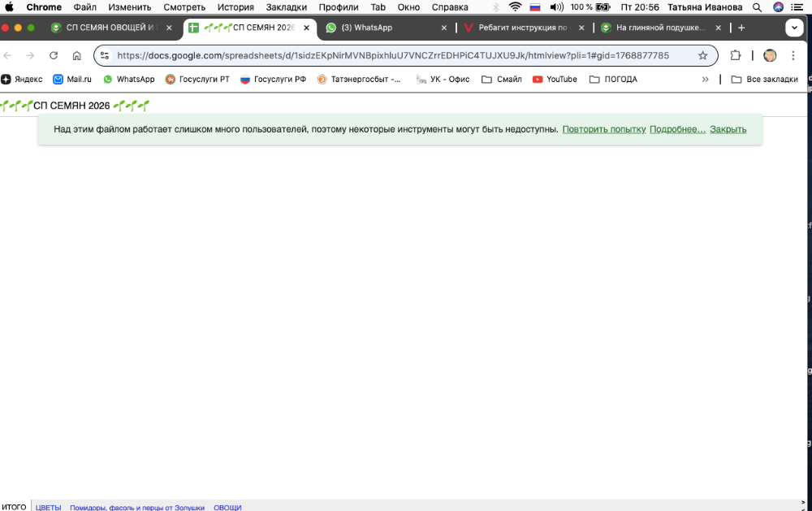812x511 pixels.
Task: Bookmark this page with star icon
Action: [x=703, y=56]
